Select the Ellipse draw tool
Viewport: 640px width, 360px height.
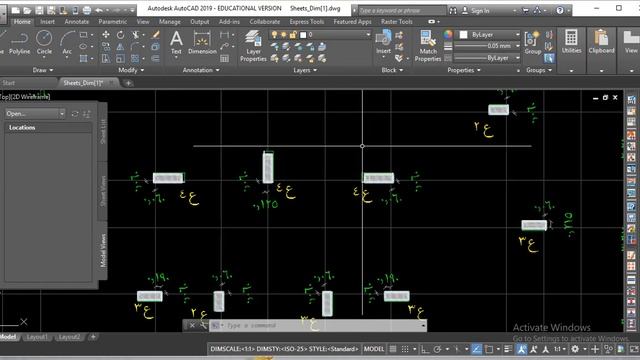click(83, 47)
